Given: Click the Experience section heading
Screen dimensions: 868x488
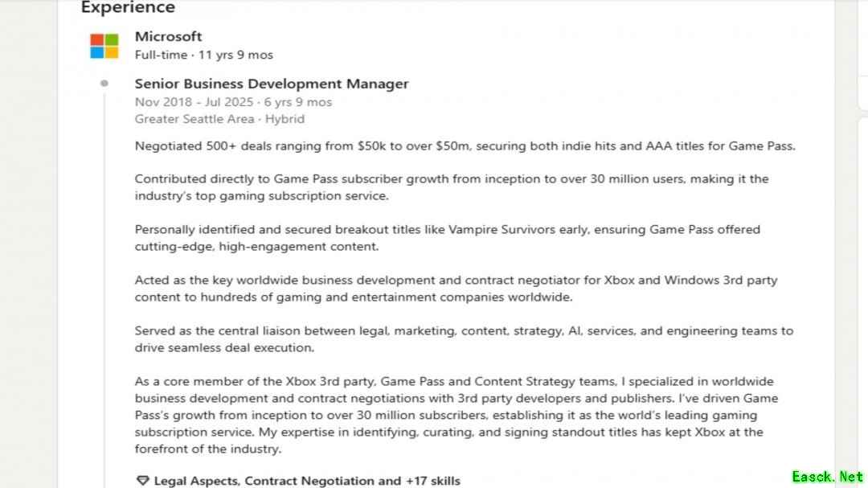Looking at the screenshot, I should [127, 8].
